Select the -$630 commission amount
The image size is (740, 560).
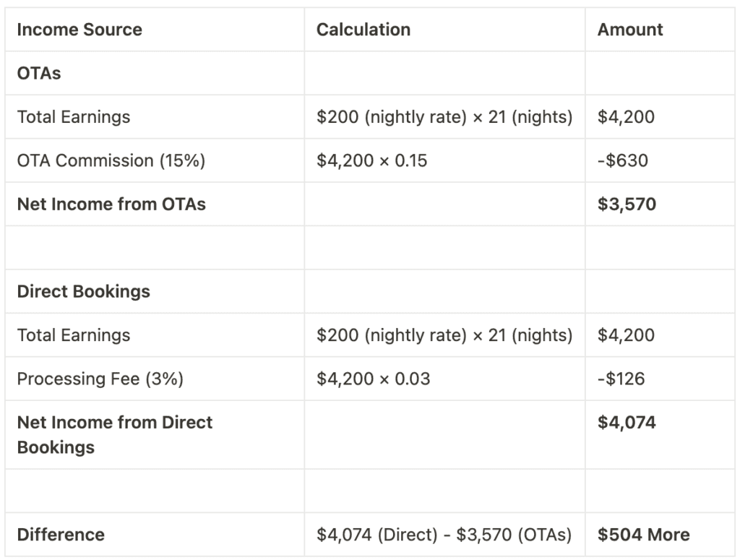point(623,160)
